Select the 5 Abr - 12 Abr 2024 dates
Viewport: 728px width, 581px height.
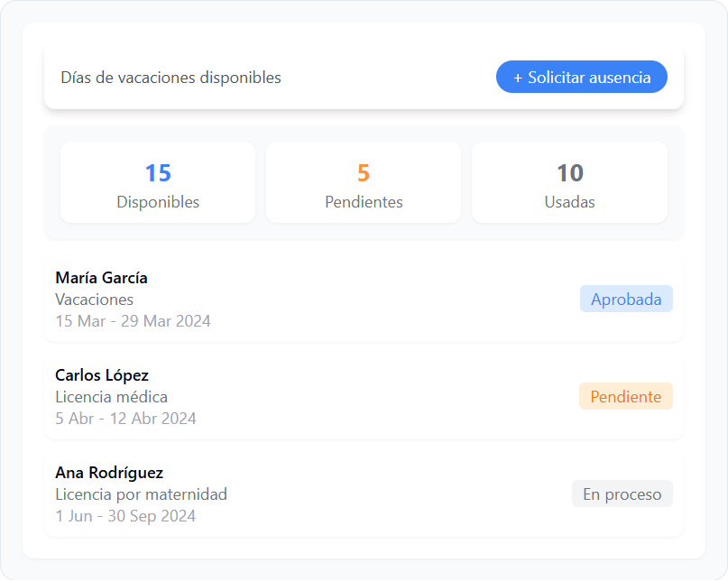(125, 419)
